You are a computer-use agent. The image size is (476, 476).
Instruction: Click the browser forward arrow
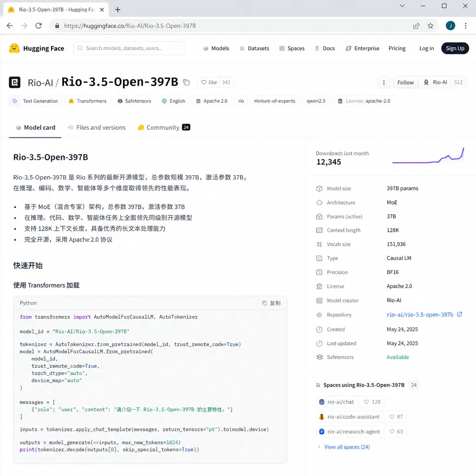point(24,26)
